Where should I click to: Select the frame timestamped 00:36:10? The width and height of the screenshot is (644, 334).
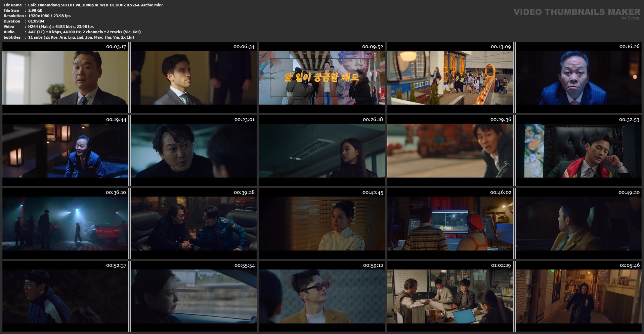point(65,223)
